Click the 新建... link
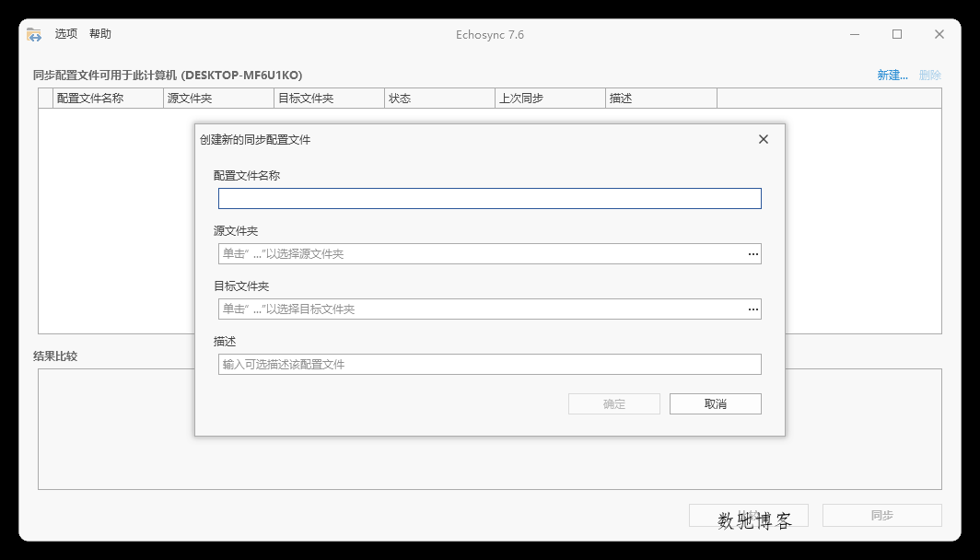Screen dimensions: 980x560 tap(892, 75)
